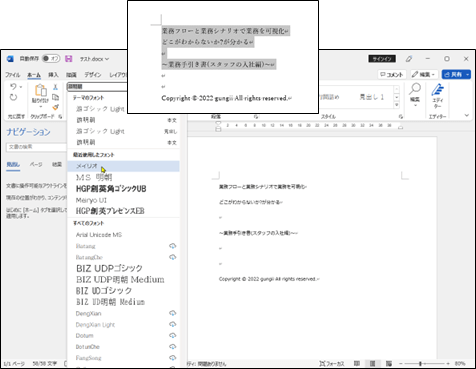Download the Batang font via its cloud icon
Image resolution: width=476 pixels, height=369 pixels.
tap(172, 246)
